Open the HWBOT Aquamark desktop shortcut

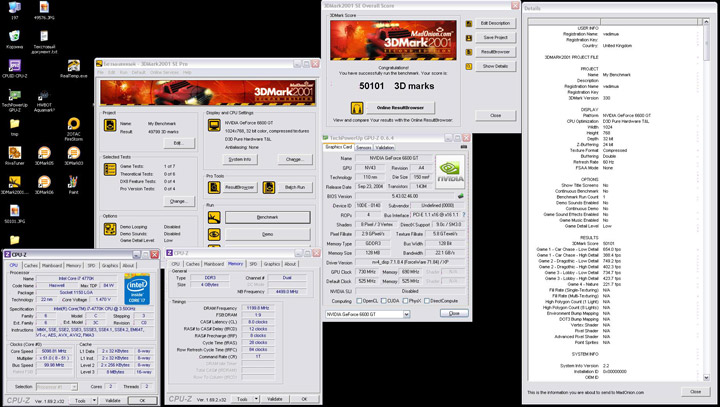44,96
